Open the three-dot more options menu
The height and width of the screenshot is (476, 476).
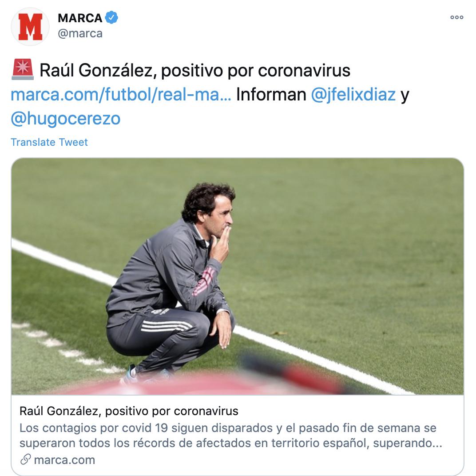[x=456, y=17]
